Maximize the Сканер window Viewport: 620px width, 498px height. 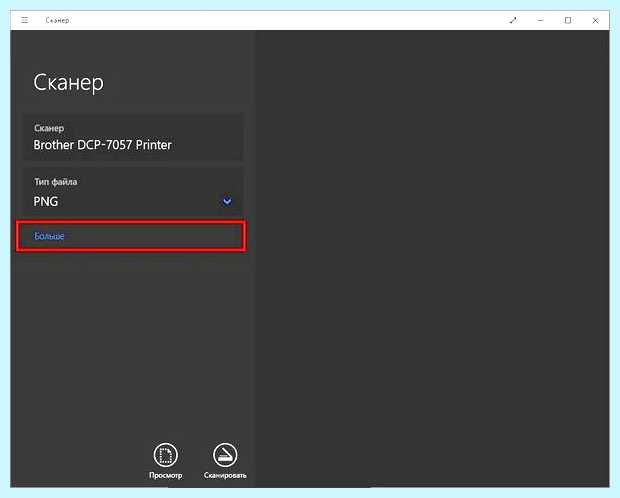click(x=568, y=20)
